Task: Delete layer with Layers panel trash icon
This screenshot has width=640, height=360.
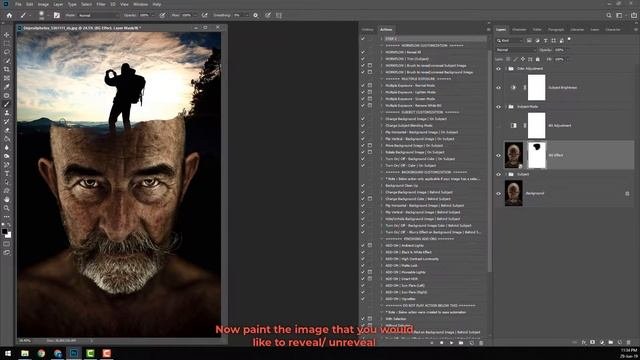Action: pyautogui.click(x=629, y=342)
